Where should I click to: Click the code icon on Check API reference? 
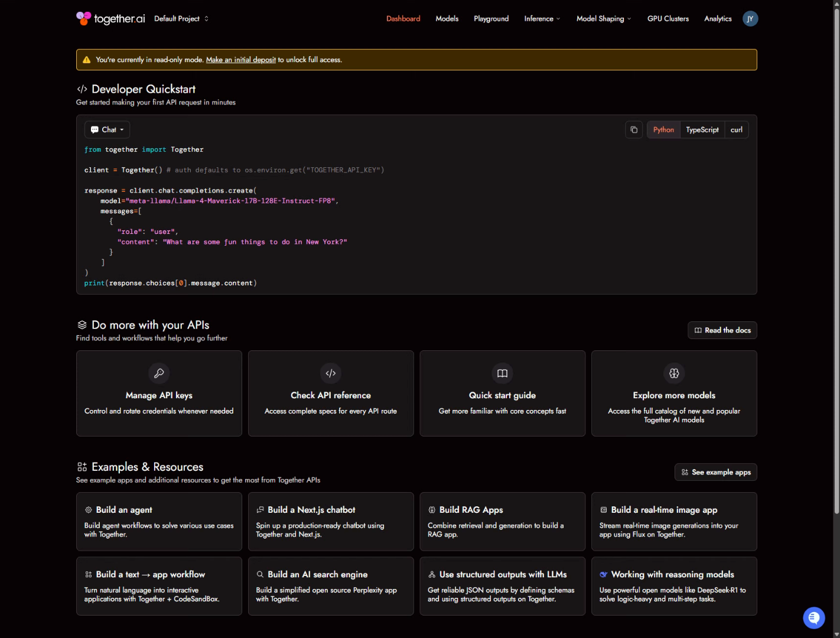coord(331,373)
